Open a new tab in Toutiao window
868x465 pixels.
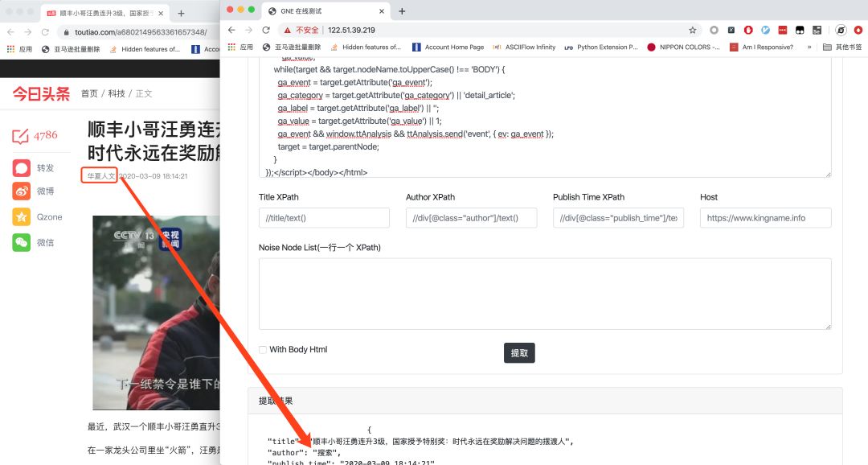[x=181, y=14]
